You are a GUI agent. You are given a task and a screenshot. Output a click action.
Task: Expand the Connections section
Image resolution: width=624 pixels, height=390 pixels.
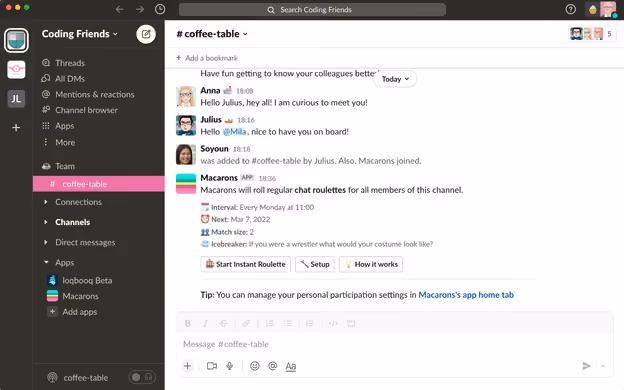pyautogui.click(x=46, y=202)
